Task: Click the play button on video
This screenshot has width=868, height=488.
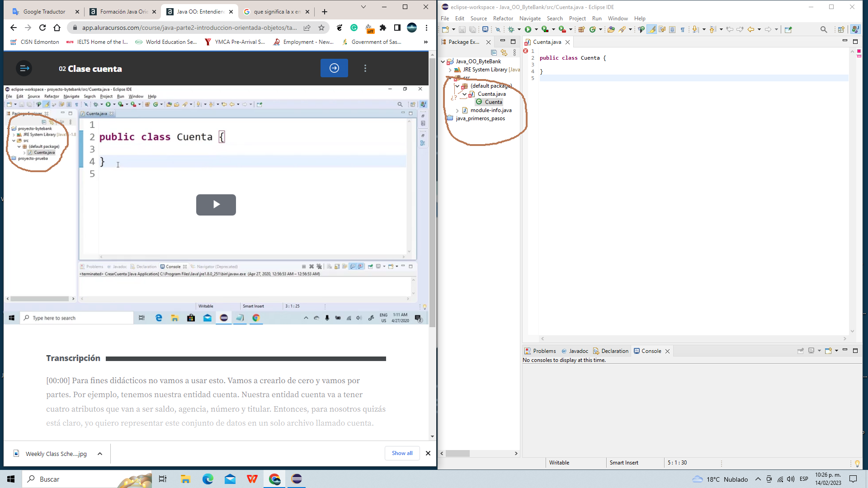Action: pos(217,205)
